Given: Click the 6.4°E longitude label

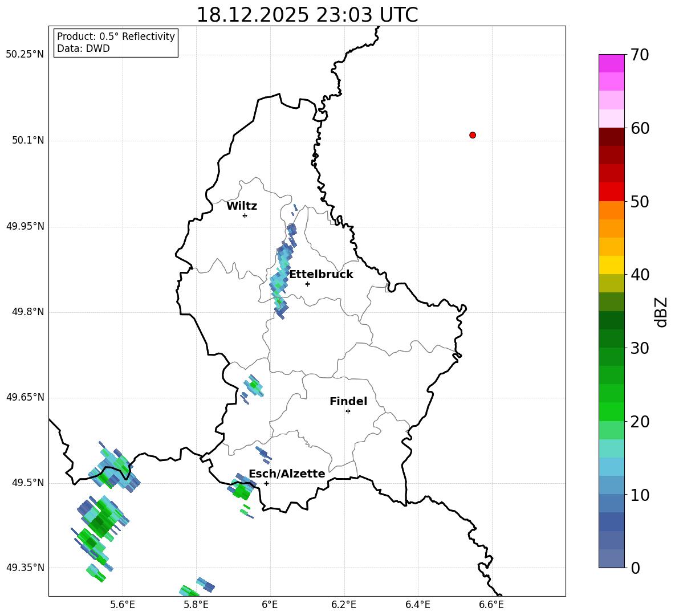Looking at the screenshot, I should click(x=417, y=605).
